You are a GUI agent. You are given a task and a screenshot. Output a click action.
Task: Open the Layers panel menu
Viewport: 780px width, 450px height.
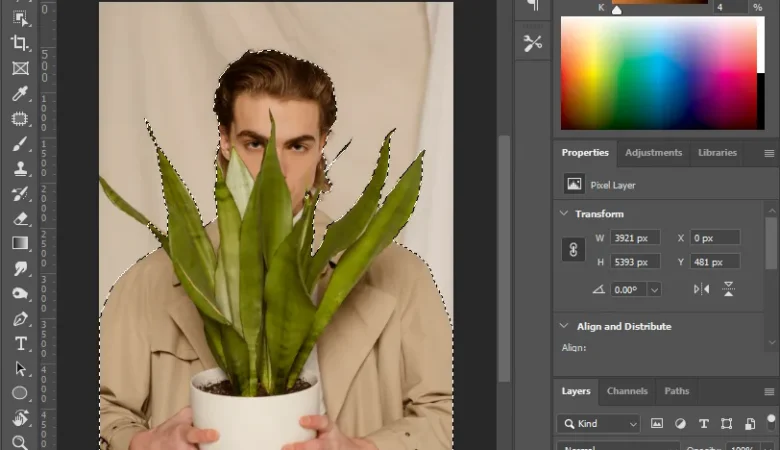point(769,392)
